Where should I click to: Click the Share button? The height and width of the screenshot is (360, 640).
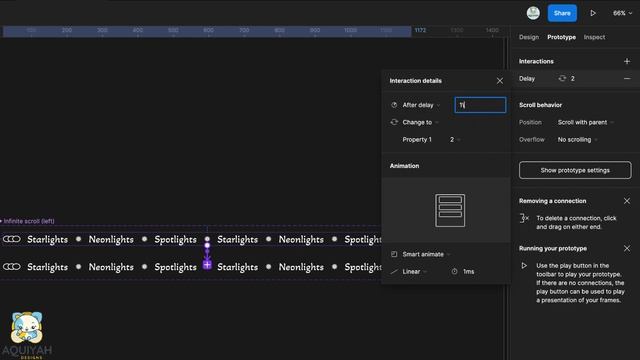pos(562,13)
